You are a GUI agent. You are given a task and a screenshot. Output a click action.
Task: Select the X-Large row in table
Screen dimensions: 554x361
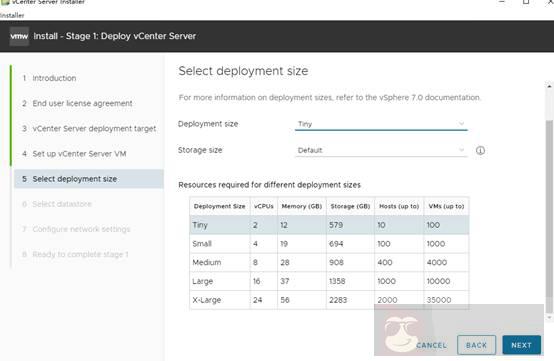pos(329,300)
